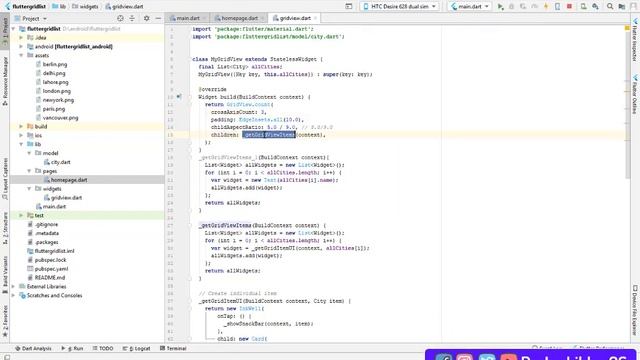Open the Run tool window tab
This screenshot has height=360, width=640.
[x=72, y=349]
